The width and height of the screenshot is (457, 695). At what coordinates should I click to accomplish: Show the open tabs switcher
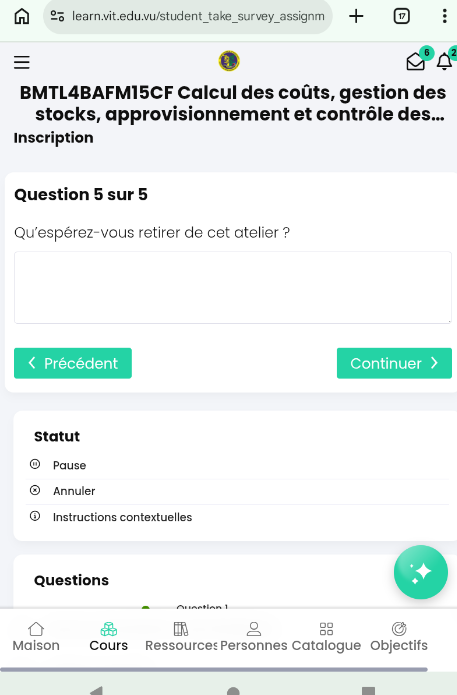coord(402,16)
